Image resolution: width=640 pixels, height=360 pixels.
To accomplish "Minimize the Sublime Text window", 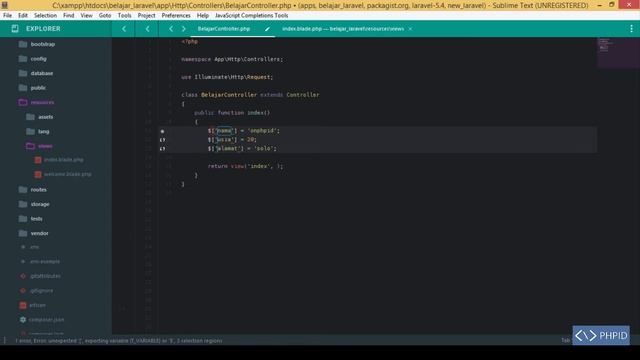I will pos(599,5).
